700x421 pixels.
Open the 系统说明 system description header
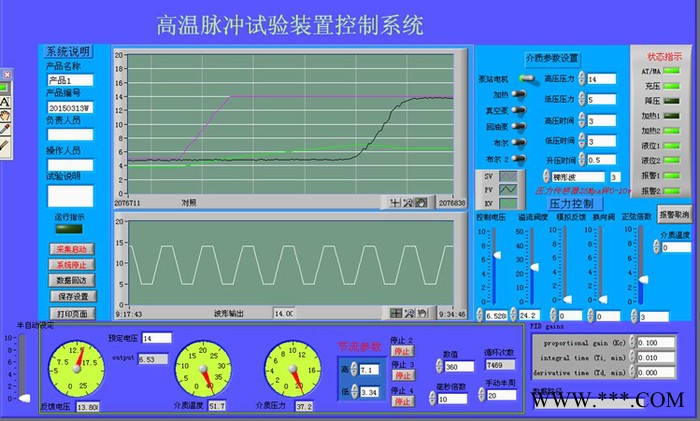tap(68, 52)
